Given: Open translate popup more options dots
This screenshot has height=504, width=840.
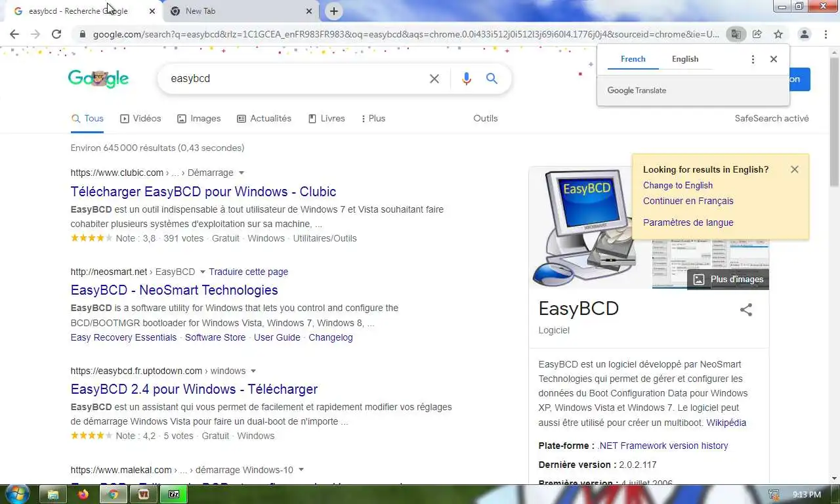Looking at the screenshot, I should 753,59.
